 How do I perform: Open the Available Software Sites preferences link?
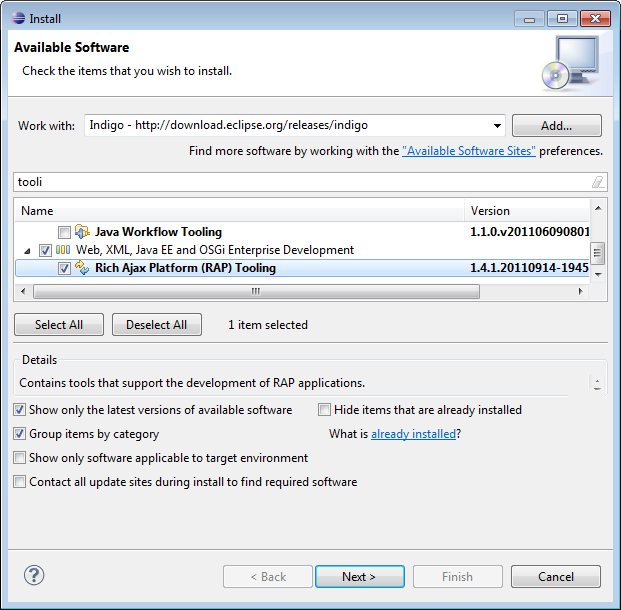pos(469,151)
